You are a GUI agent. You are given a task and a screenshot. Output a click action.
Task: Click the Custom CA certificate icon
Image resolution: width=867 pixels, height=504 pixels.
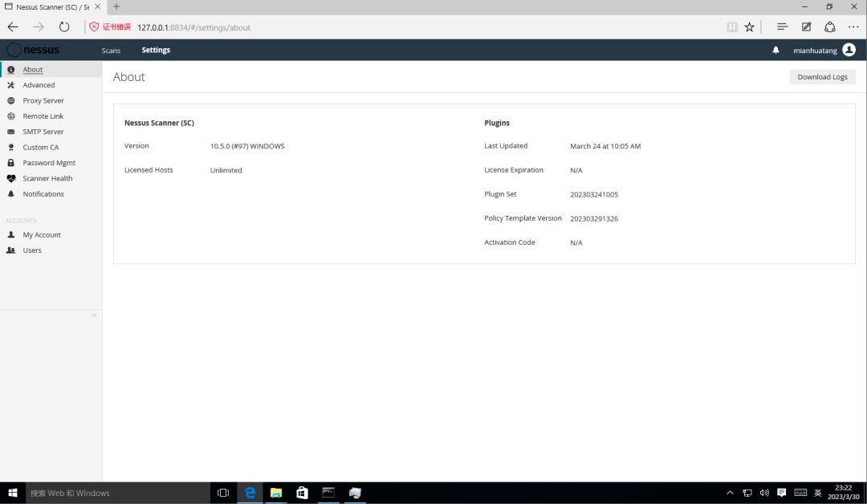click(x=11, y=148)
